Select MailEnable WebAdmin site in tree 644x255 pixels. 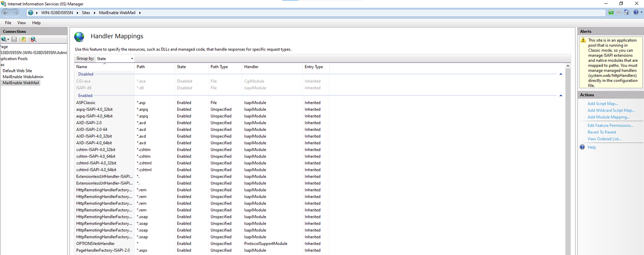[23, 77]
